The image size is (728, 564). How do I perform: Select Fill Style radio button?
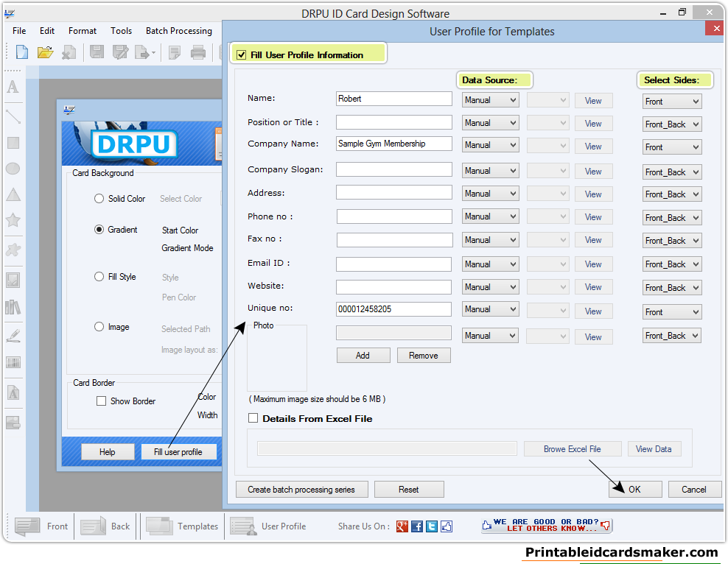[99, 276]
